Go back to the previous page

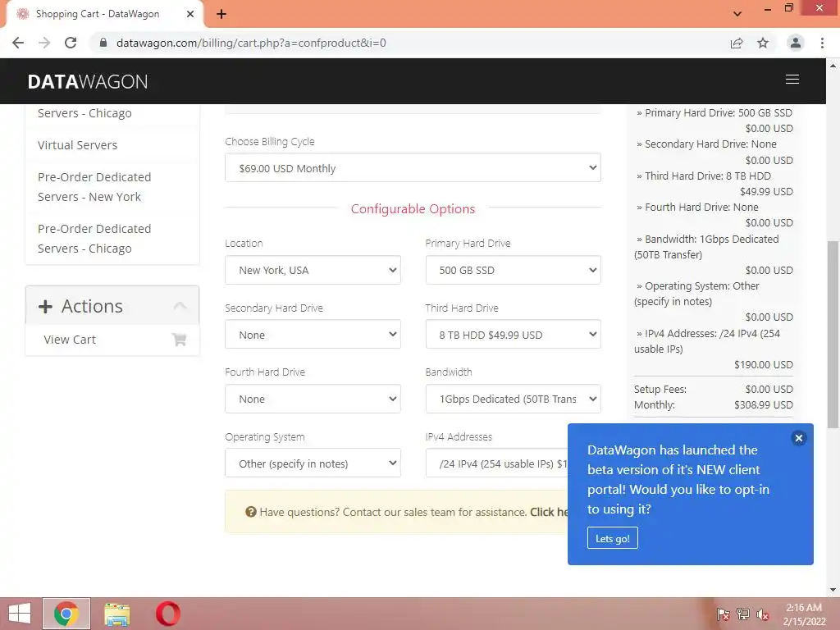click(18, 43)
